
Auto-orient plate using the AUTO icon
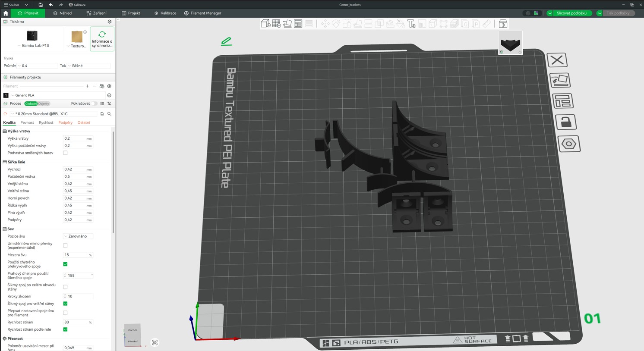click(560, 80)
